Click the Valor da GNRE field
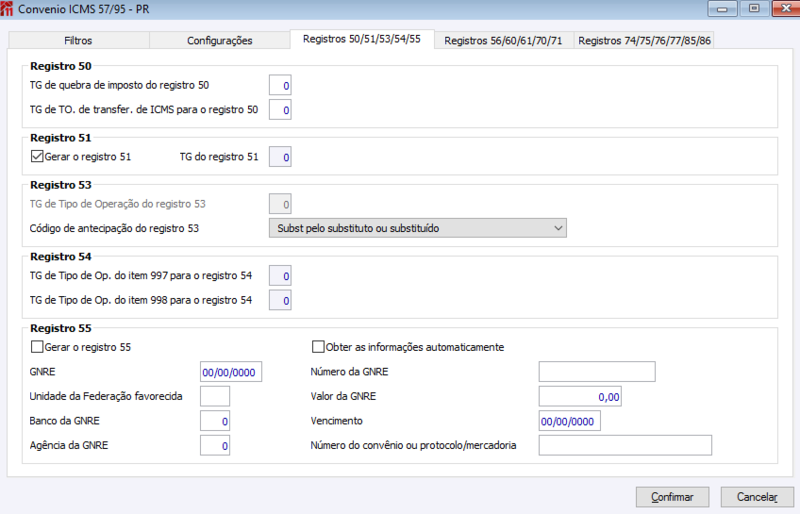 (580, 396)
